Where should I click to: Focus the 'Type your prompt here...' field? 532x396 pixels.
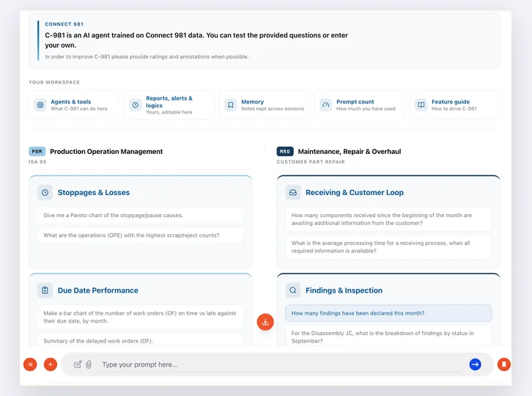[x=278, y=364]
